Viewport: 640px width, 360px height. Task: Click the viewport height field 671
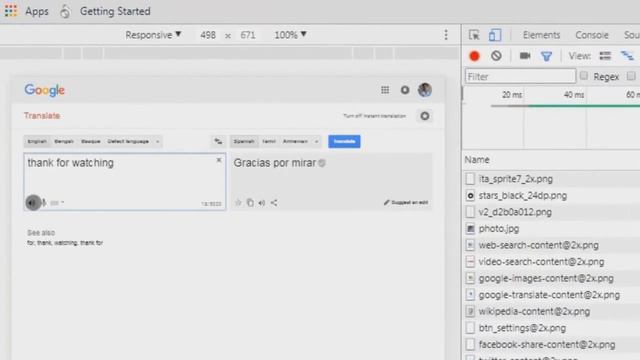248,35
